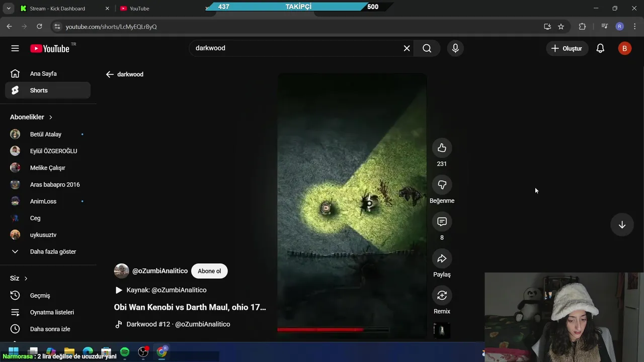View site information icon in address bar
644x362 pixels.
tap(57, 27)
